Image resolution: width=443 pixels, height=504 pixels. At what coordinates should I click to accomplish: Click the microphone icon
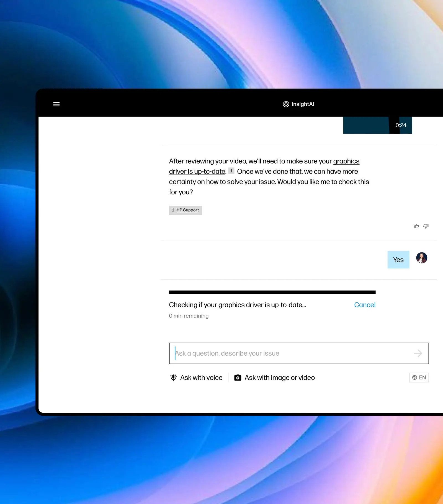(173, 378)
